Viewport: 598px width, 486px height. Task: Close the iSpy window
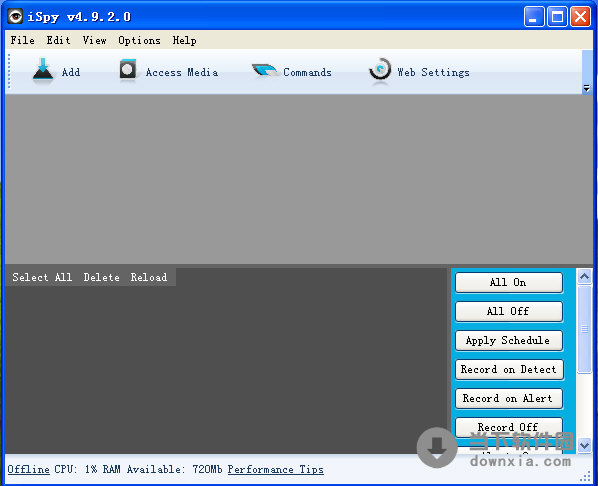point(580,17)
